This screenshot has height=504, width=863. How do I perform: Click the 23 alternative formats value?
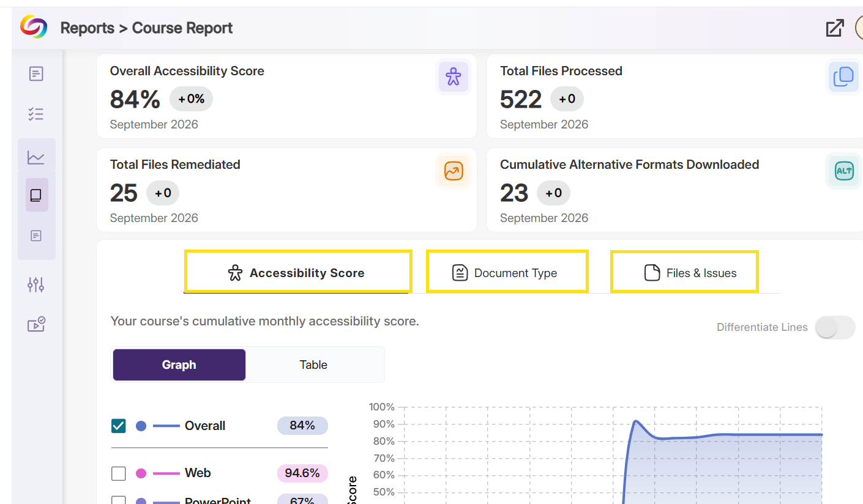(514, 193)
